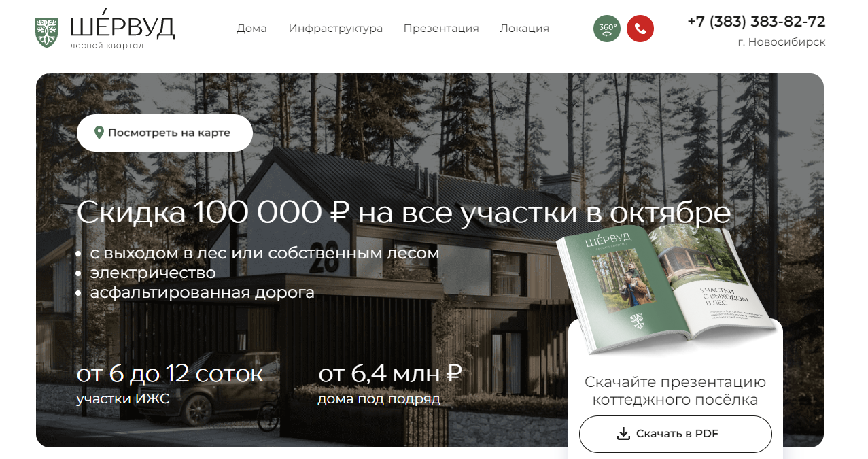Click the white tree emblem on brochure cover
The image size is (868, 459).
[637, 321]
